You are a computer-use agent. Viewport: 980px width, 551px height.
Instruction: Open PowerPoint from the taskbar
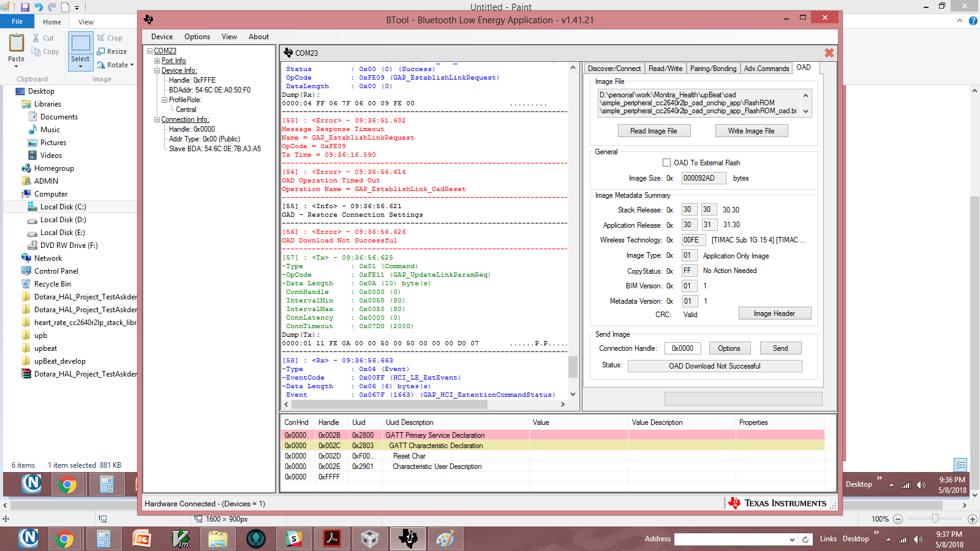pyautogui.click(x=142, y=539)
